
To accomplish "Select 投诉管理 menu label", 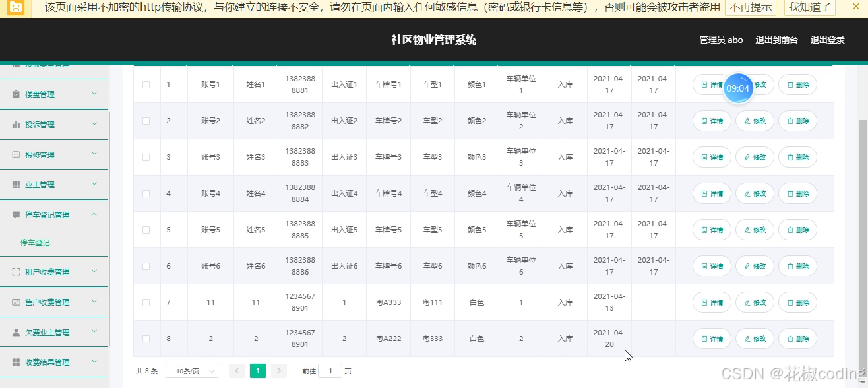I will 40,125.
